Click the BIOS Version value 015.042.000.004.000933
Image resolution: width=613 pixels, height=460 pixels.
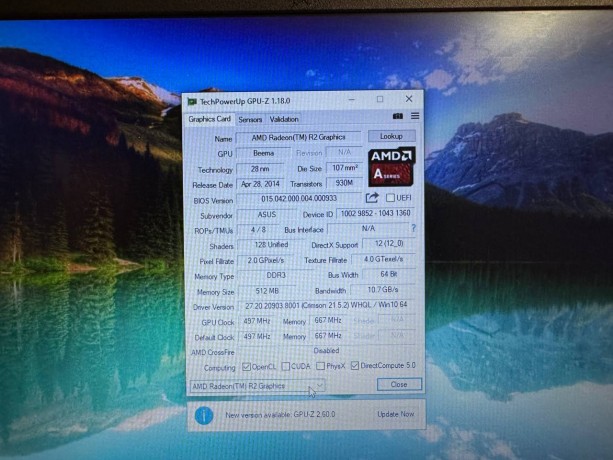coord(299,199)
